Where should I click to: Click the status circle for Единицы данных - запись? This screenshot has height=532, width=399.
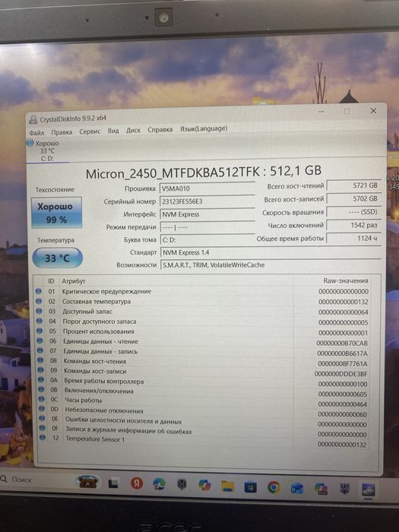pos(40,350)
